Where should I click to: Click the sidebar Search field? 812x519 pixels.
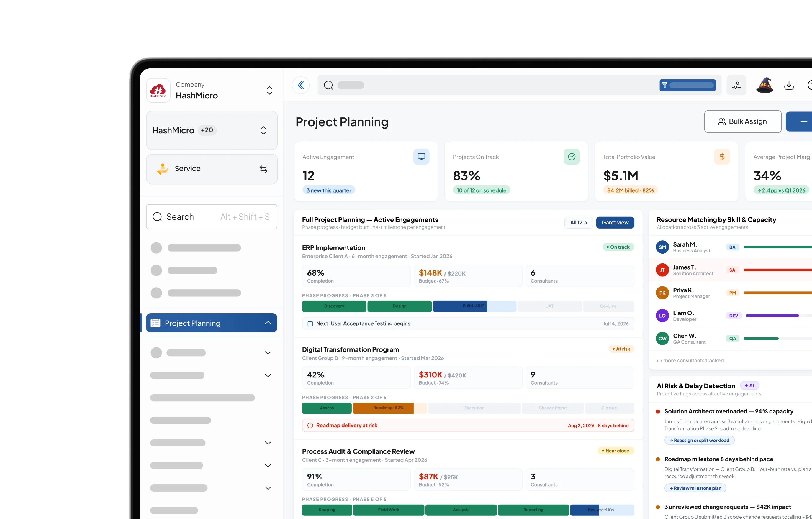pyautogui.click(x=212, y=217)
